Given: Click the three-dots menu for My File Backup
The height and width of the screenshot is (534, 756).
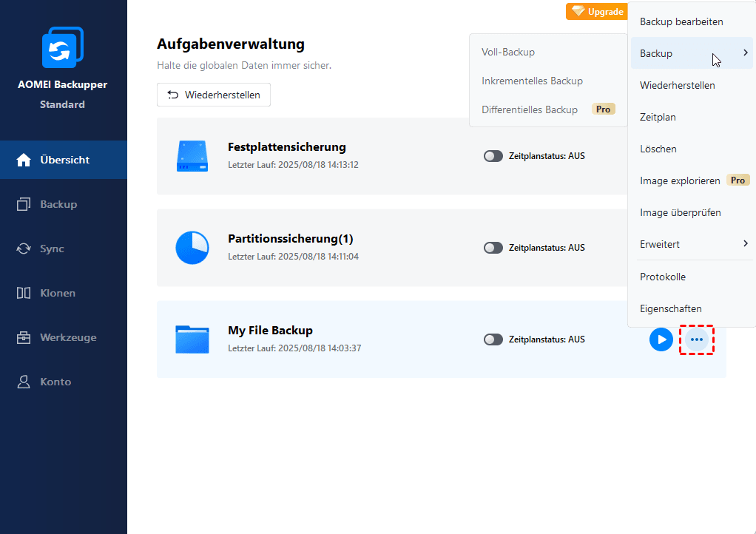Looking at the screenshot, I should 697,339.
